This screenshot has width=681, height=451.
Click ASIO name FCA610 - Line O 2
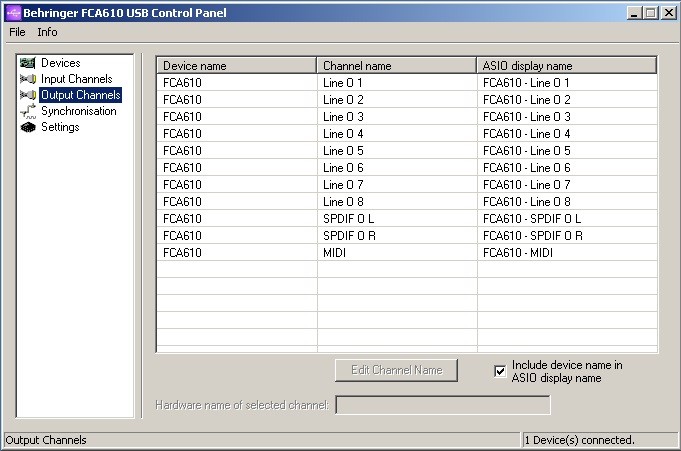tap(567, 99)
